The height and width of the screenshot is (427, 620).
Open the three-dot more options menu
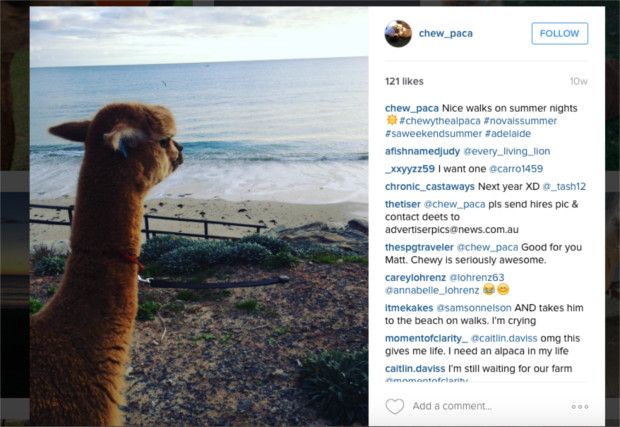coord(580,407)
